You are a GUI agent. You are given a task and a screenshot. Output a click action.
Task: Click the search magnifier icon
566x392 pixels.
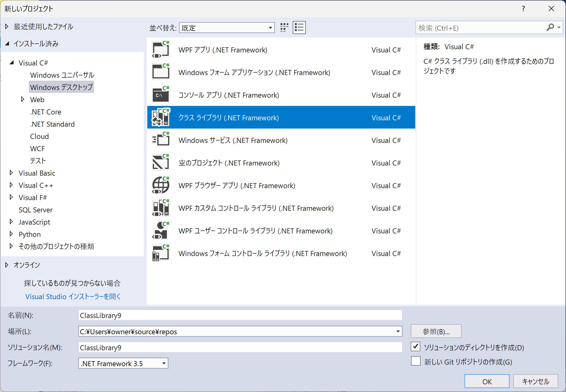[x=550, y=28]
